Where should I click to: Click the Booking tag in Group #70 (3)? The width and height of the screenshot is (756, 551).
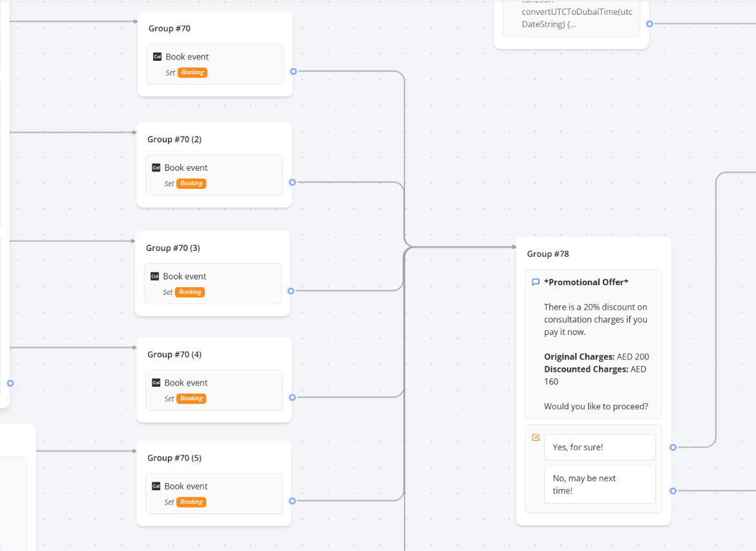pos(190,292)
